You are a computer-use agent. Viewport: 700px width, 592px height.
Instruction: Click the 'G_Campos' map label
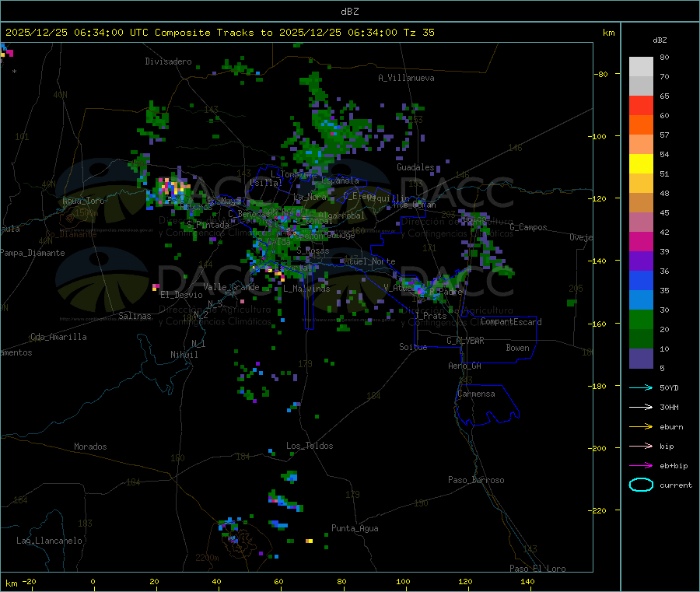tap(529, 227)
